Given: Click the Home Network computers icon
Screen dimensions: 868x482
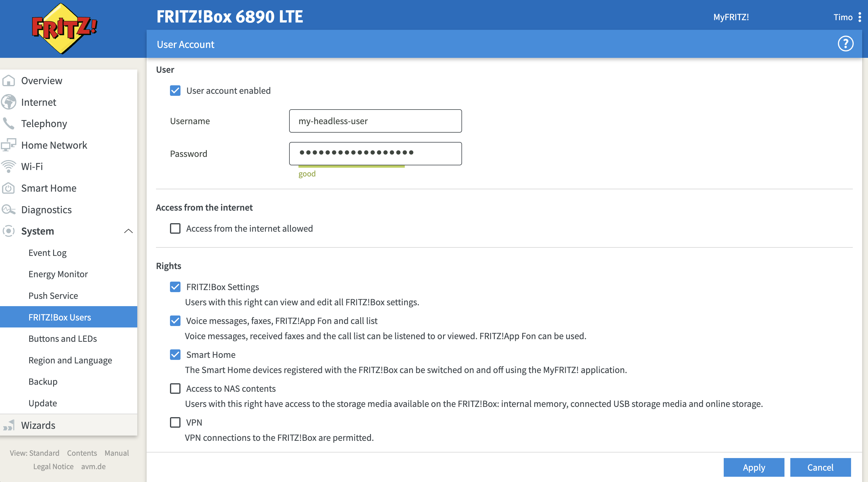Looking at the screenshot, I should coord(9,145).
